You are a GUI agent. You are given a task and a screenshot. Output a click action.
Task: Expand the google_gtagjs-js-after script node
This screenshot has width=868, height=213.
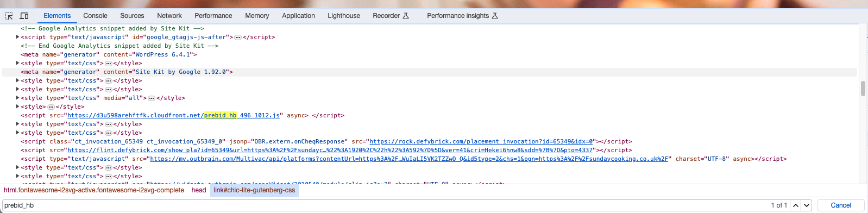pyautogui.click(x=17, y=37)
